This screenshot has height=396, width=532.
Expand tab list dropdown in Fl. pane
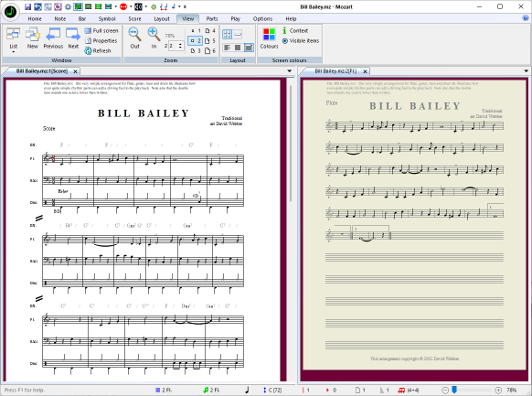click(527, 71)
